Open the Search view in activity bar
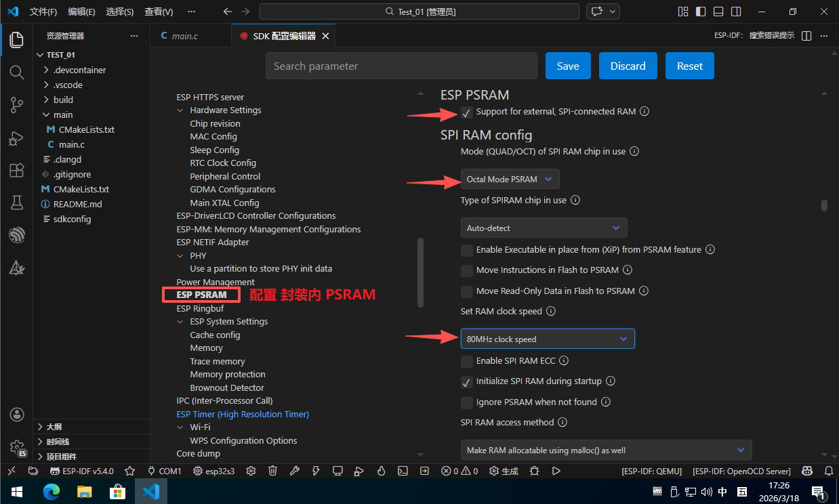 point(17,72)
